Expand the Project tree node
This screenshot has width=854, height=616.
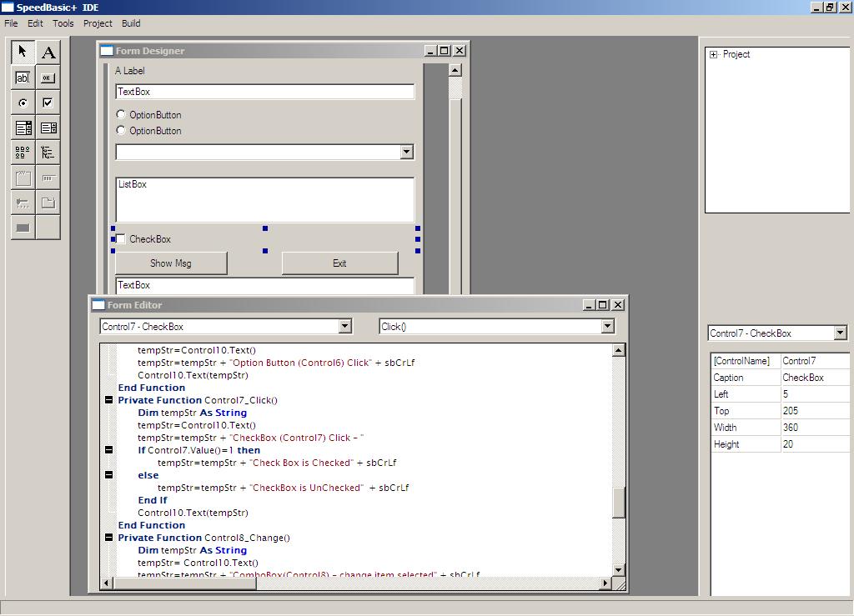pos(714,54)
